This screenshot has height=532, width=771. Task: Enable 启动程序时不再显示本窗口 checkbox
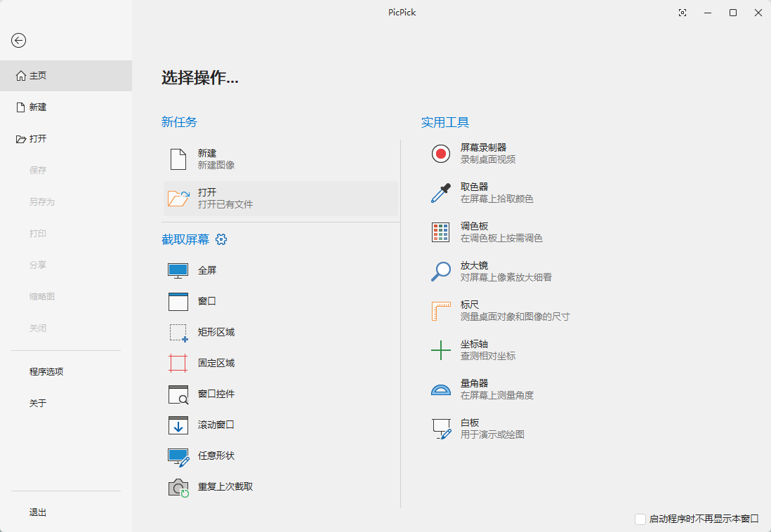click(640, 519)
